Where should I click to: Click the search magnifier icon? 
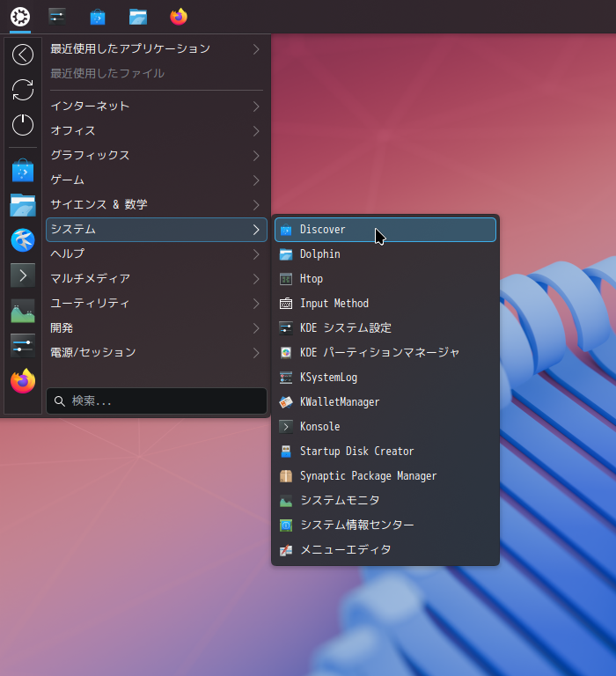pyautogui.click(x=60, y=401)
